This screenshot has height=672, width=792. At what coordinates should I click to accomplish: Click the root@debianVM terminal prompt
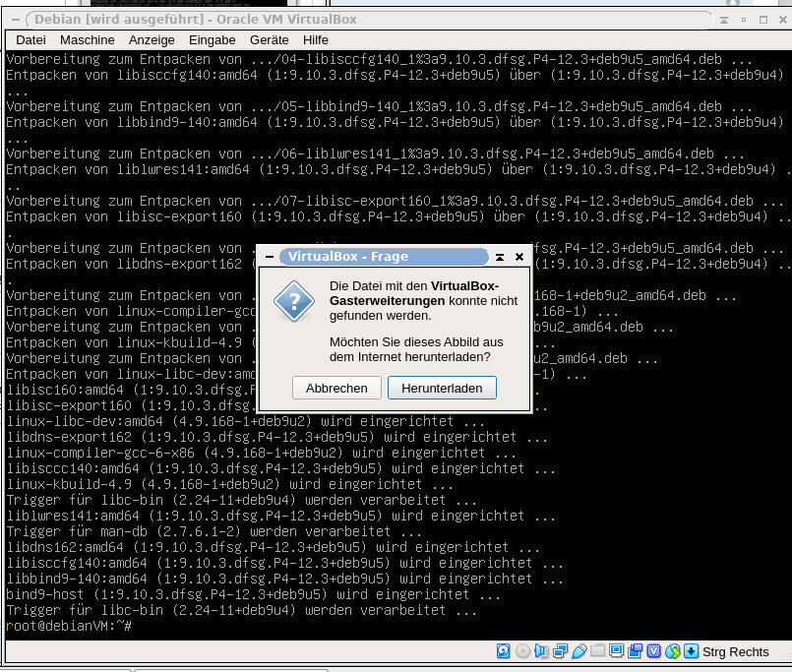[x=69, y=626]
